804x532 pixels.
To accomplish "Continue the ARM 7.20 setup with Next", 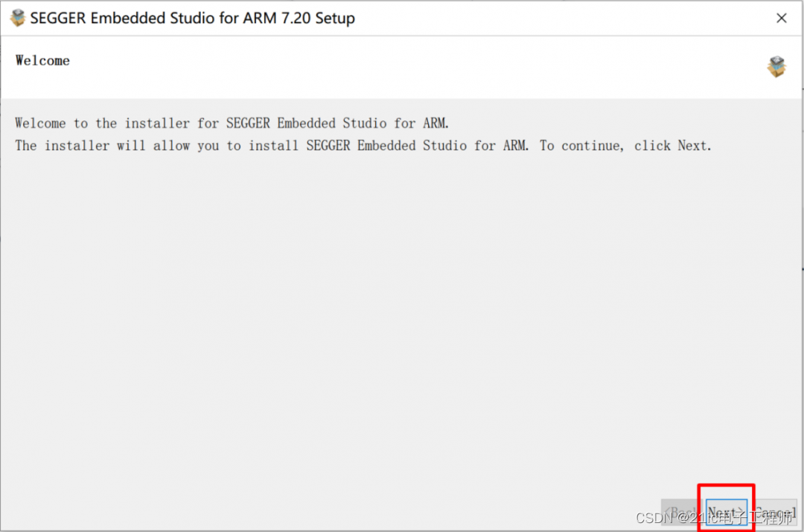I will pos(726,513).
